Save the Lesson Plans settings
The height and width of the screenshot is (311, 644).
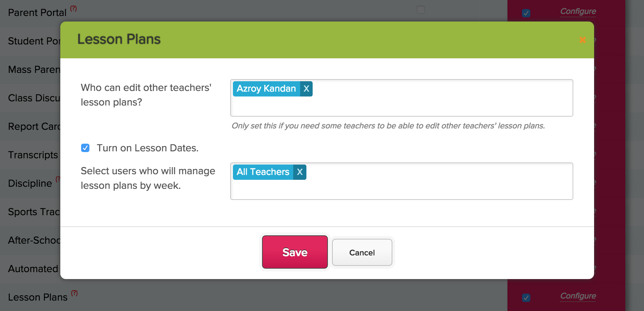point(294,252)
